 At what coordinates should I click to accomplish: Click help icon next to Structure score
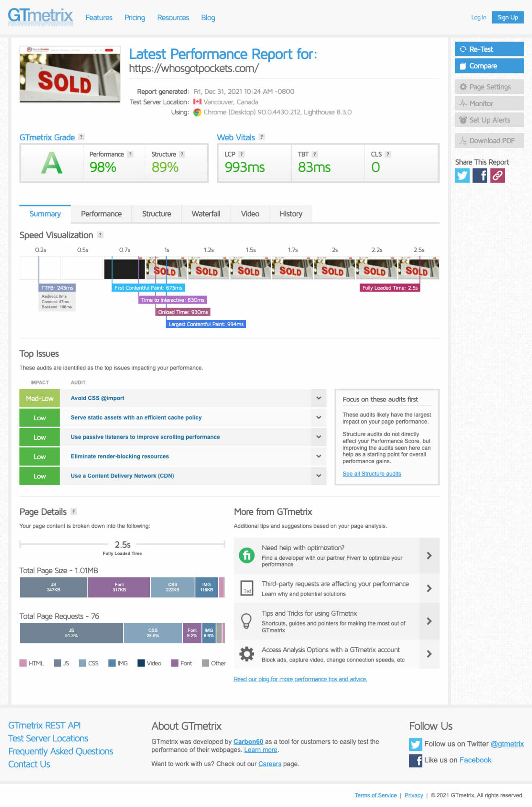[x=182, y=154]
